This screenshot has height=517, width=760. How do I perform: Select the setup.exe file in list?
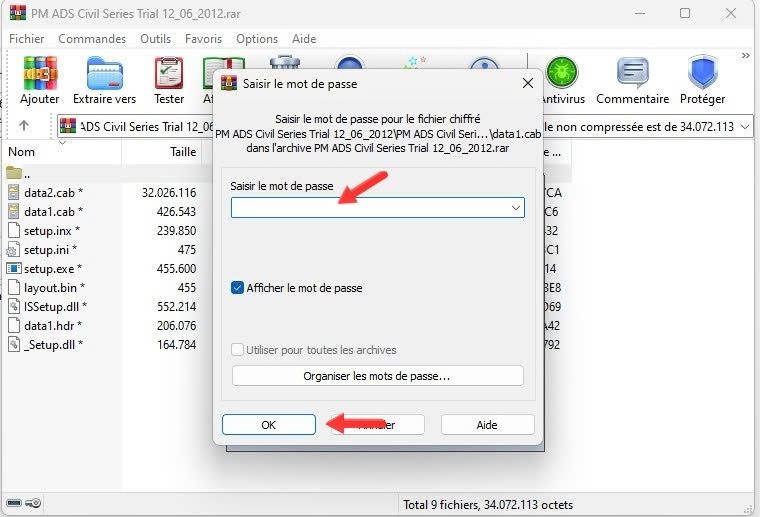click(52, 268)
